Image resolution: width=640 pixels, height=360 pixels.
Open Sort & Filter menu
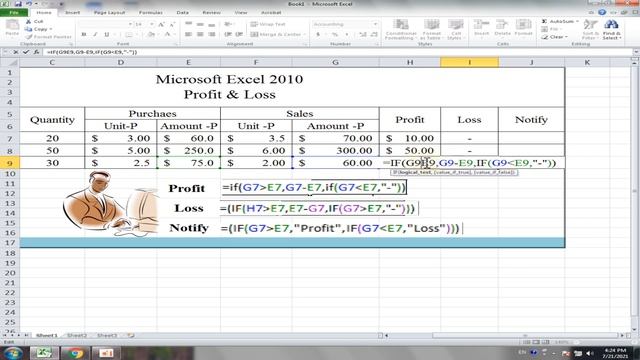tap(590, 29)
